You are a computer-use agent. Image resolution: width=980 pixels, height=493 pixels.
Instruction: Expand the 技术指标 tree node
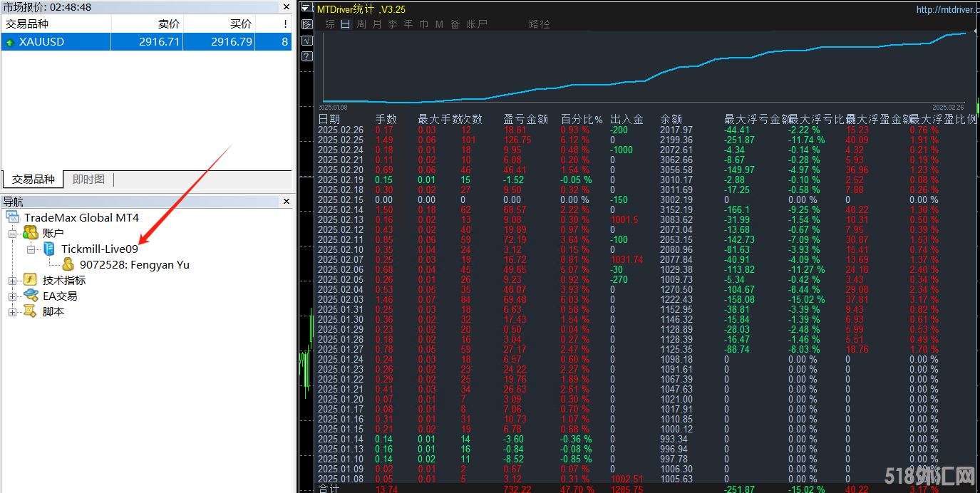point(12,280)
